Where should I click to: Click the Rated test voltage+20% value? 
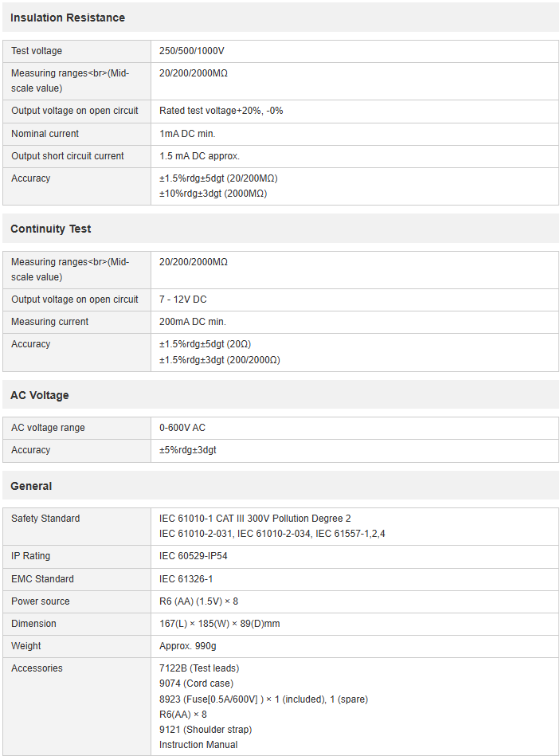coord(221,111)
